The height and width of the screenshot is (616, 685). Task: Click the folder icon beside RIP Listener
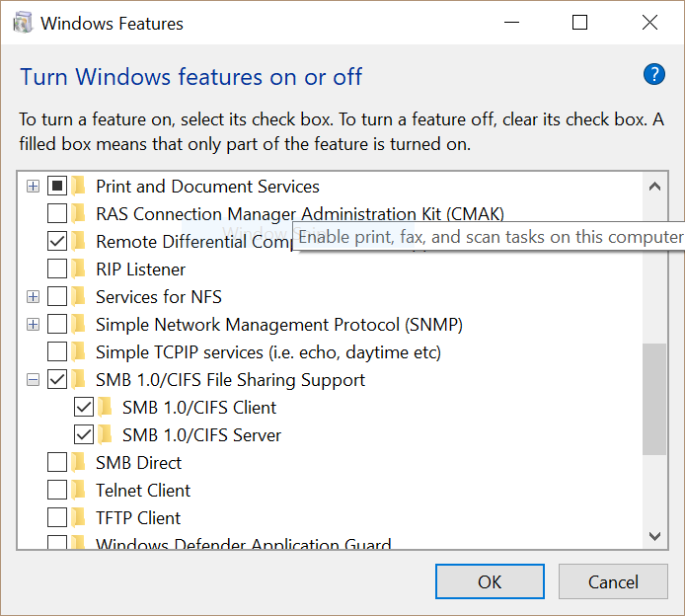click(x=78, y=269)
